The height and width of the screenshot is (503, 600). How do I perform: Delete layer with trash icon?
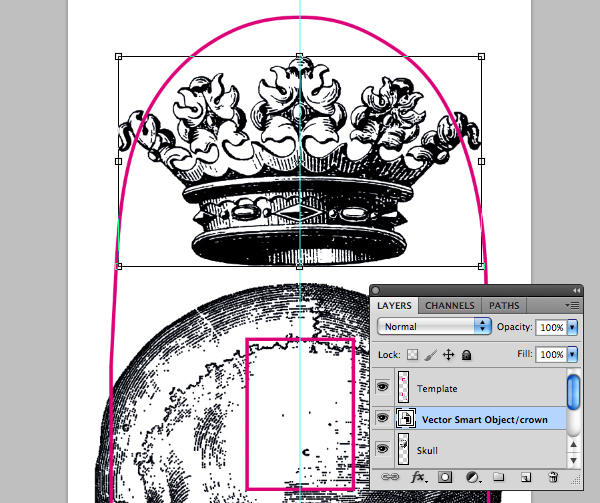coord(553,477)
